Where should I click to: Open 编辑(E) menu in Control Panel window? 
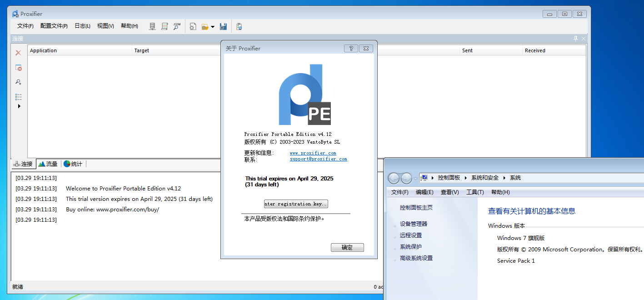[424, 192]
